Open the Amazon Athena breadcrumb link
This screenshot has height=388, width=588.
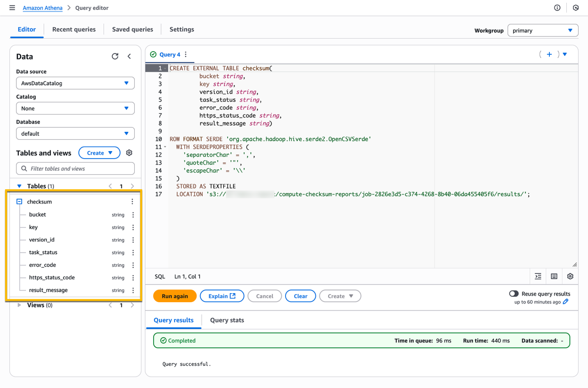click(42, 7)
